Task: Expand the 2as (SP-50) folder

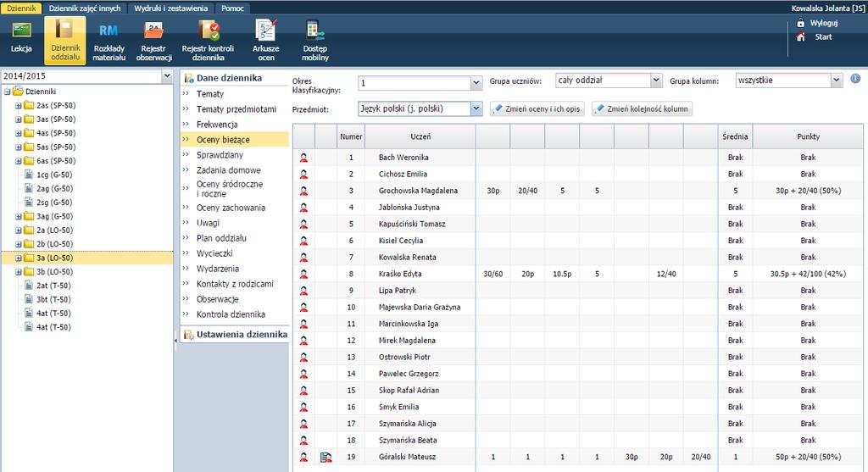Action: (19, 105)
